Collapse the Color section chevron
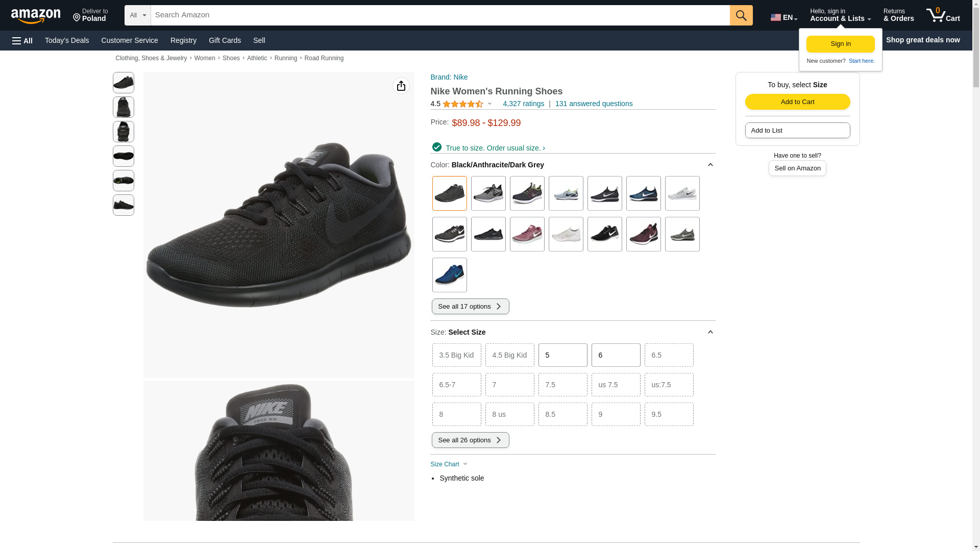The height and width of the screenshot is (551, 980). (x=710, y=165)
